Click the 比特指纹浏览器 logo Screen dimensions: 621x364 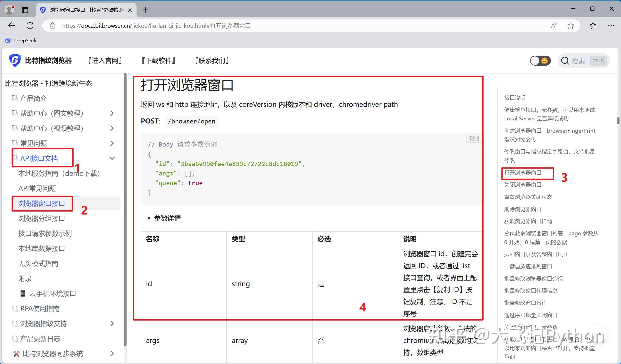pyautogui.click(x=40, y=60)
